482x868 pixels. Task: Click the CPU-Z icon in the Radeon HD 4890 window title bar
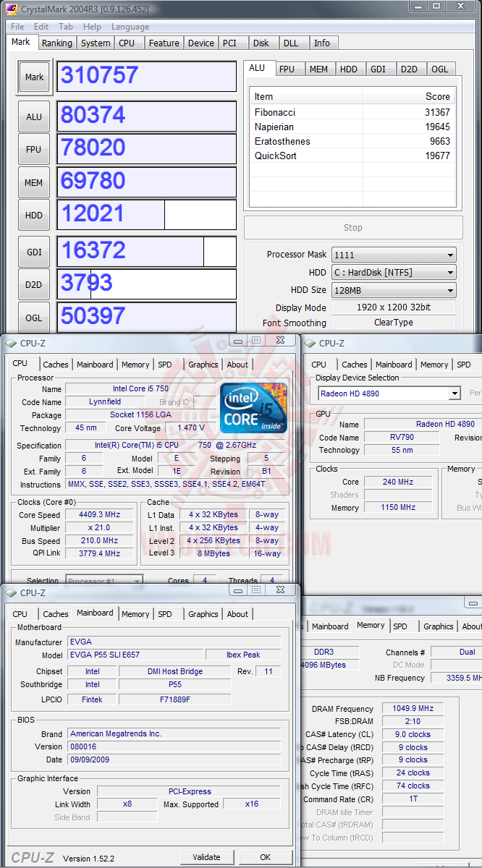[x=310, y=343]
